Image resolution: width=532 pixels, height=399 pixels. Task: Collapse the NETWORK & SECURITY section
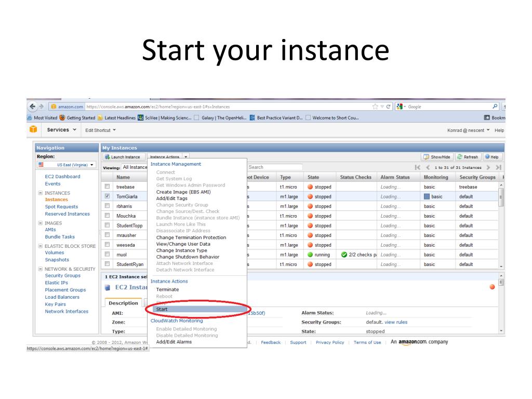(41, 269)
